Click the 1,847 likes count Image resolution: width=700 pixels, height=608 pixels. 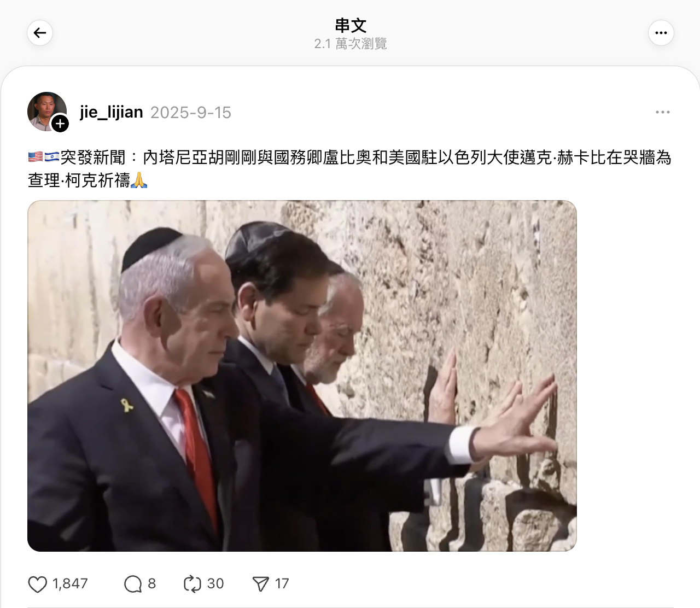tap(70, 584)
